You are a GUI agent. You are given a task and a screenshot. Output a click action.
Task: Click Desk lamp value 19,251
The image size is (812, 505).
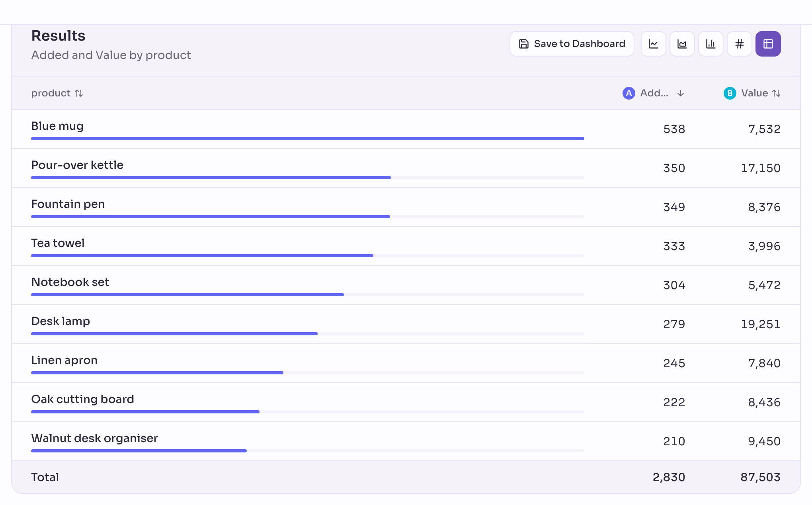(x=761, y=324)
